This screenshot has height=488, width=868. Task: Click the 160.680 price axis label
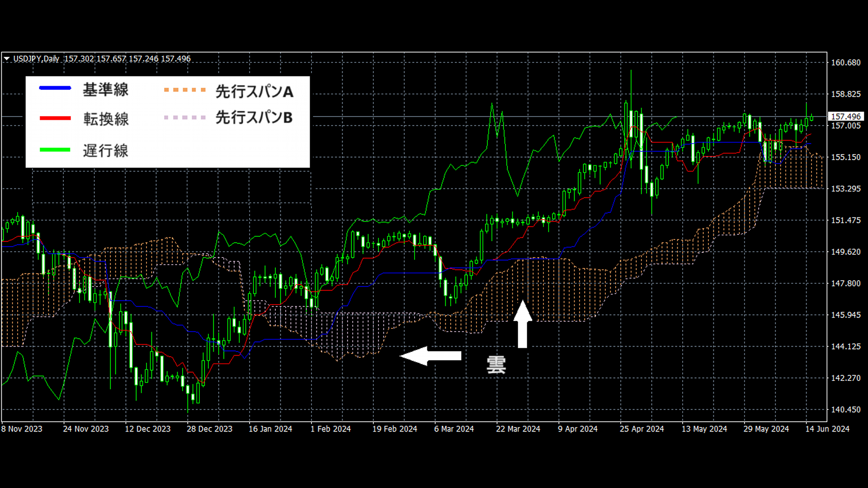point(845,63)
